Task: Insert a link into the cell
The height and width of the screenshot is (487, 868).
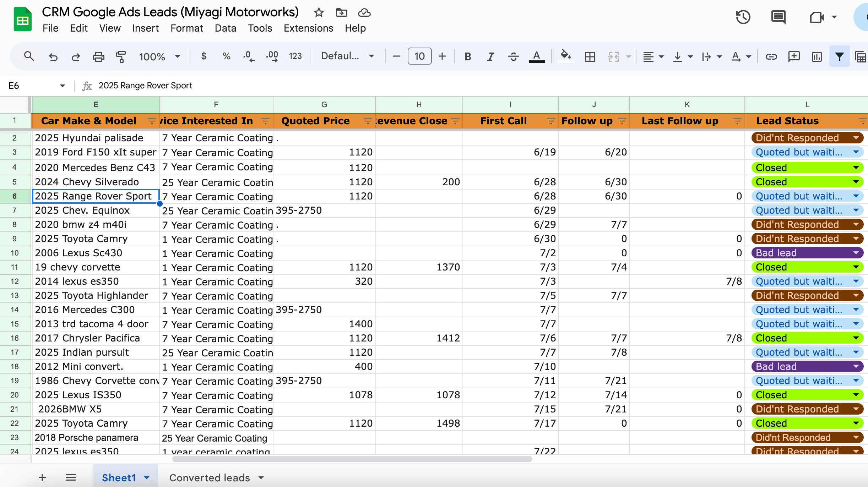Action: pyautogui.click(x=771, y=56)
